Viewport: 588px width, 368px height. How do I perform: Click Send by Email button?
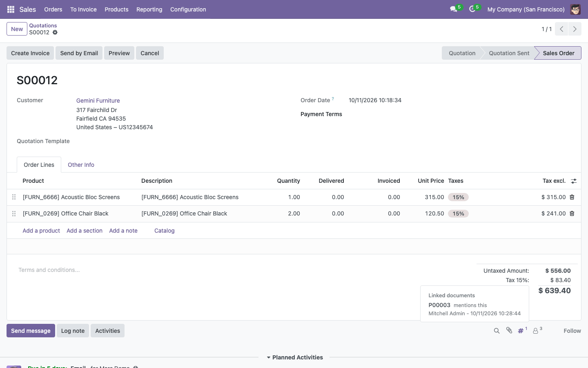tap(79, 53)
